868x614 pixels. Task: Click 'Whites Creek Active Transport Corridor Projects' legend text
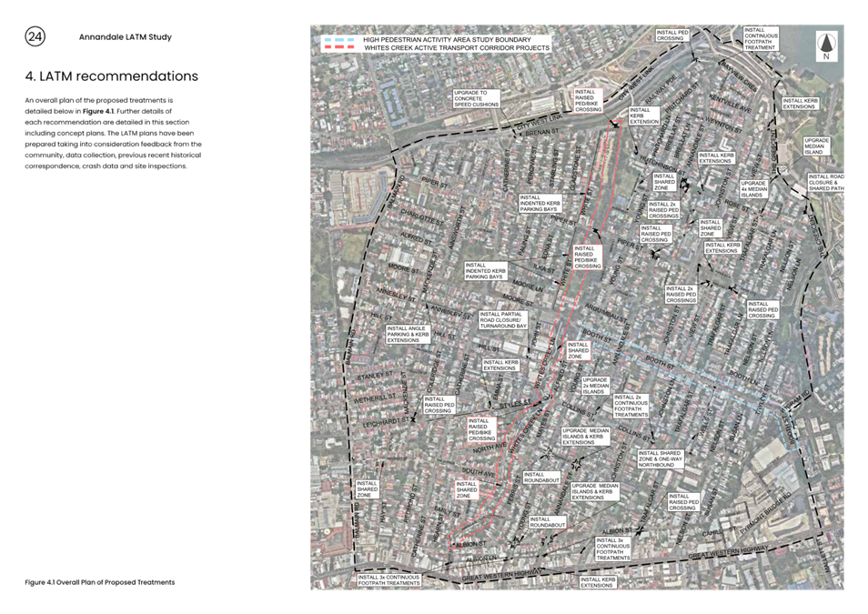coord(457,47)
